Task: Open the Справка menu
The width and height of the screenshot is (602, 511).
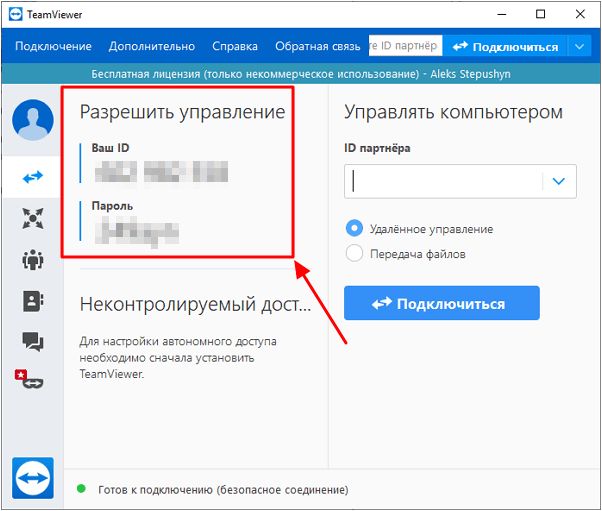Action: 235,46
